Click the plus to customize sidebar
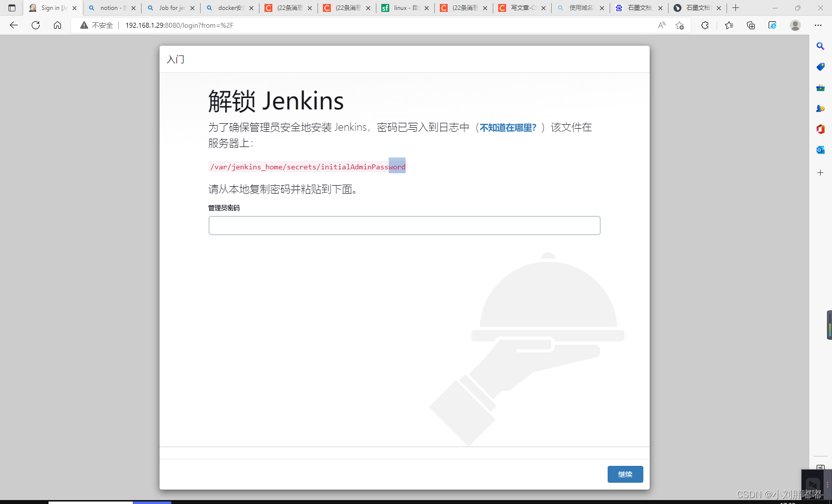Image resolution: width=832 pixels, height=504 pixels. [x=820, y=172]
